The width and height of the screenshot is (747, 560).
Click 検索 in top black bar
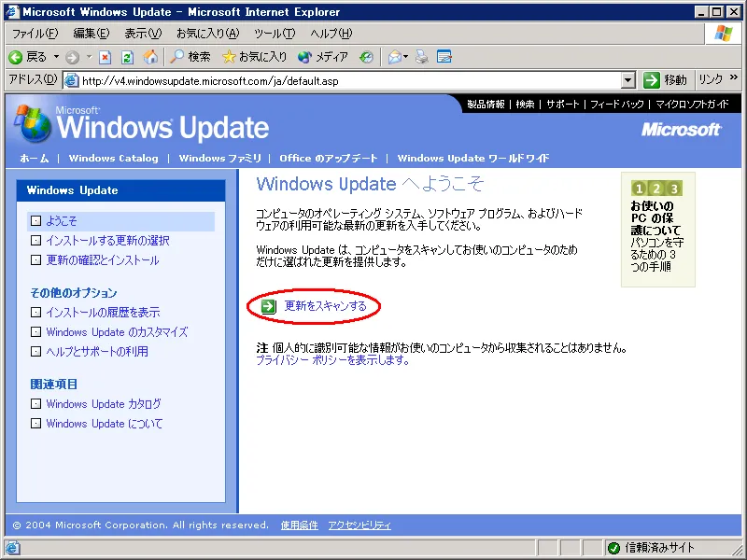(525, 104)
